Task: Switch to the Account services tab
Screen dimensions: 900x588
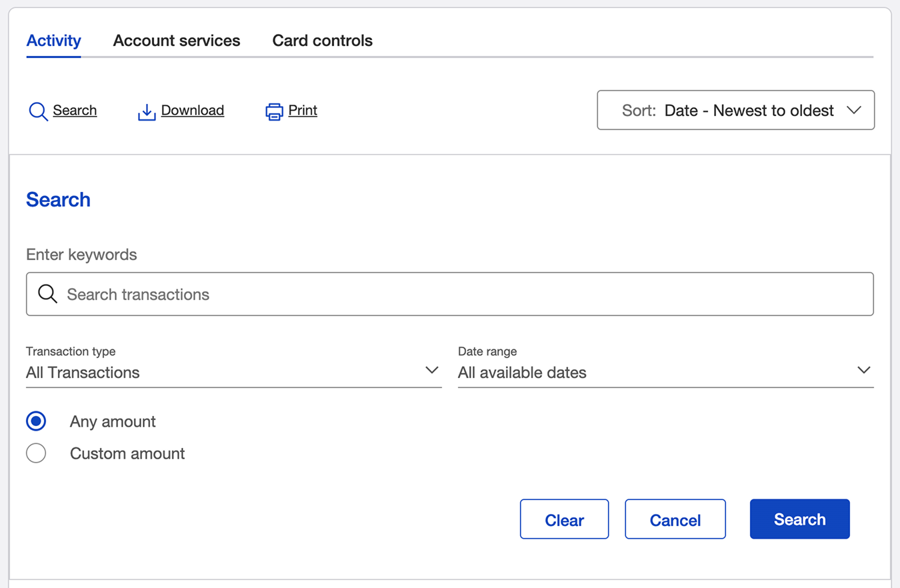Action: (x=177, y=41)
